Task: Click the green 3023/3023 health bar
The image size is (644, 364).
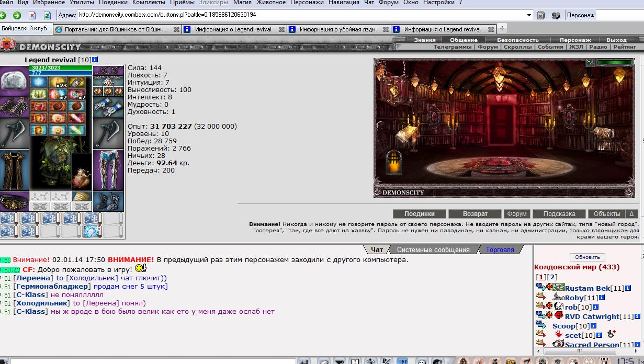Action: pyautogui.click(x=61, y=67)
